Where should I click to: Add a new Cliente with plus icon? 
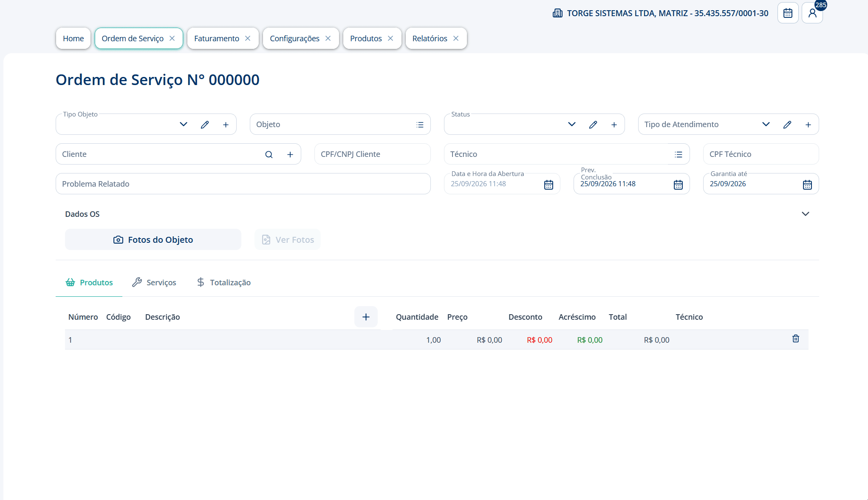point(290,154)
